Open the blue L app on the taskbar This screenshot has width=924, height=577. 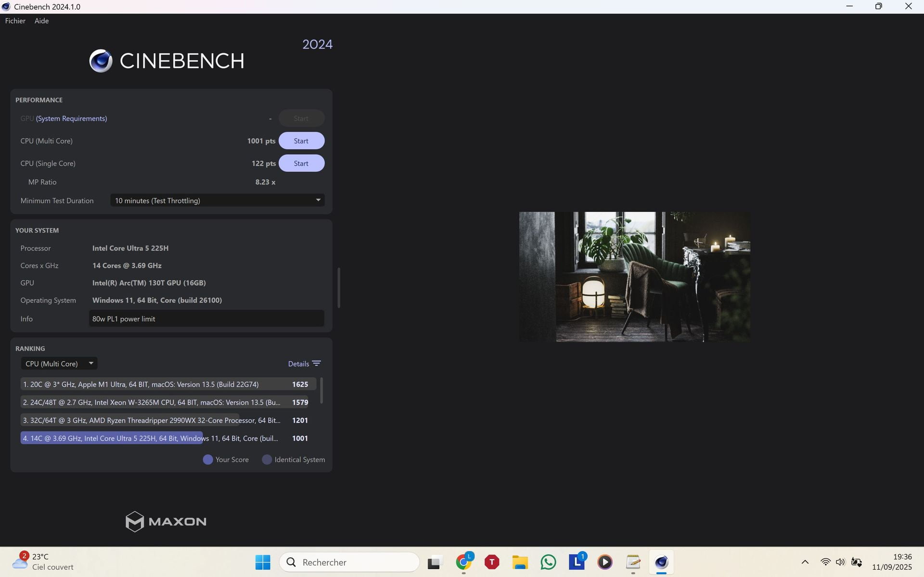point(577,562)
